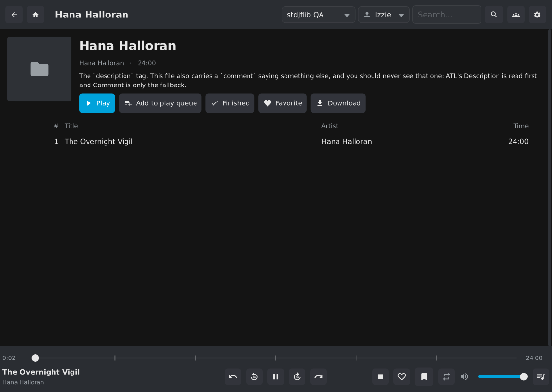552x392 pixels.
Task: Pause playback
Action: click(x=276, y=376)
